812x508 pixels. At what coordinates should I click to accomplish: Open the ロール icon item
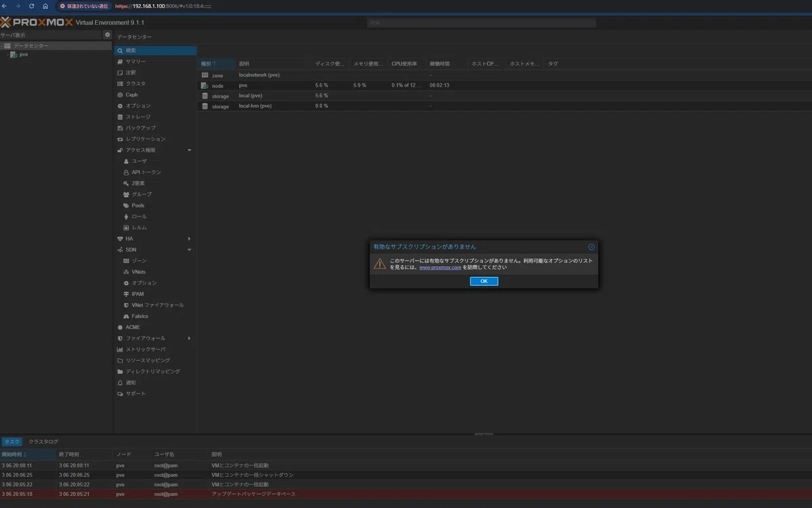coord(156,217)
